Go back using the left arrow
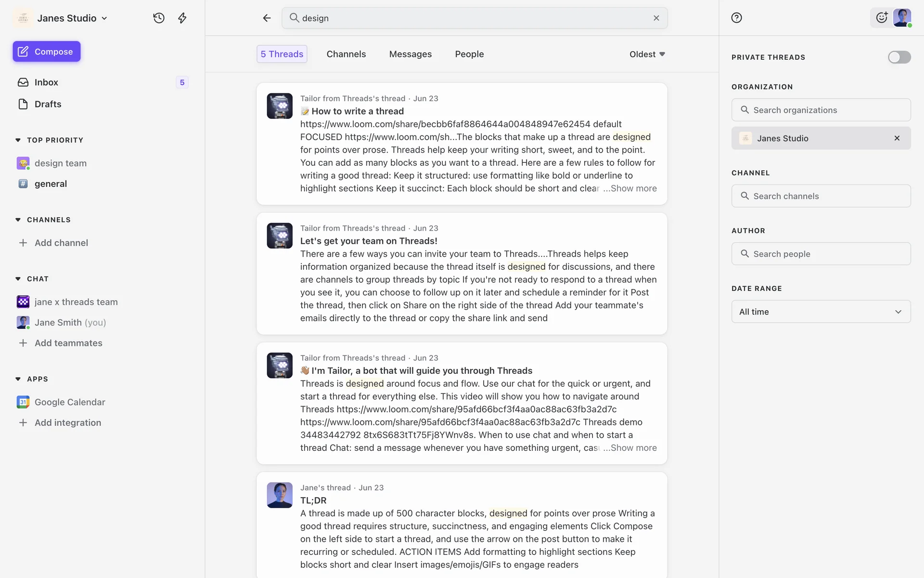This screenshot has height=578, width=924. (x=267, y=18)
